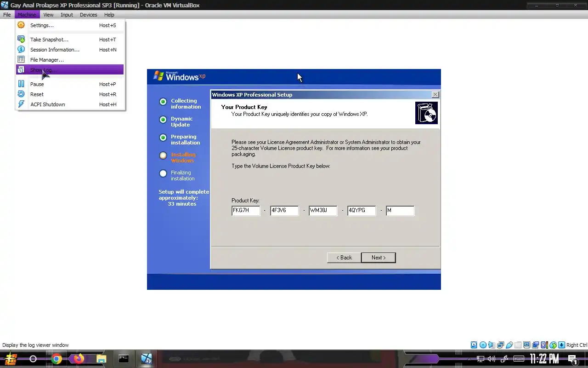Select ACPI Shutdown menu entry
The image size is (588, 368).
pos(70,104)
